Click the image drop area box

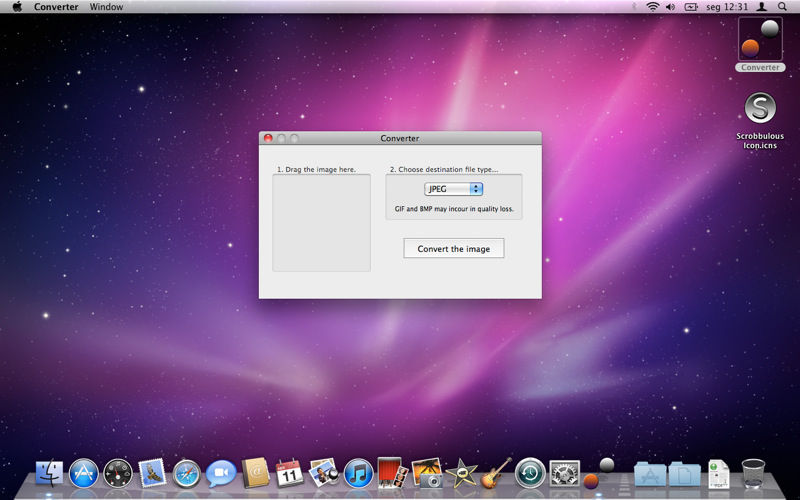[321, 223]
